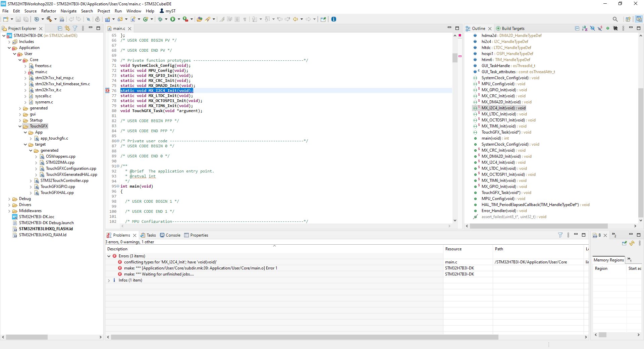Screen dimensions: 644x349
Task: Click the Link with Editor icon in Project Explorer
Action: coord(67,28)
